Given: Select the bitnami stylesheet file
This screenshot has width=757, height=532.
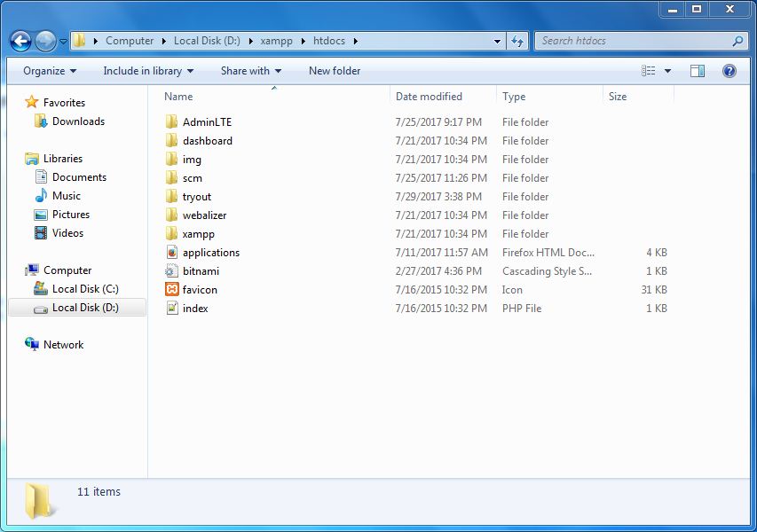Looking at the screenshot, I should point(201,271).
